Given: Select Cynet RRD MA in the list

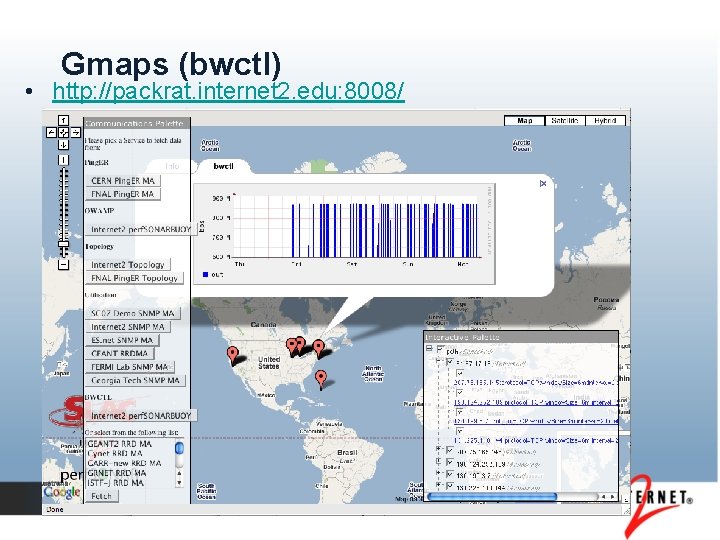Looking at the screenshot, I should (x=115, y=454).
